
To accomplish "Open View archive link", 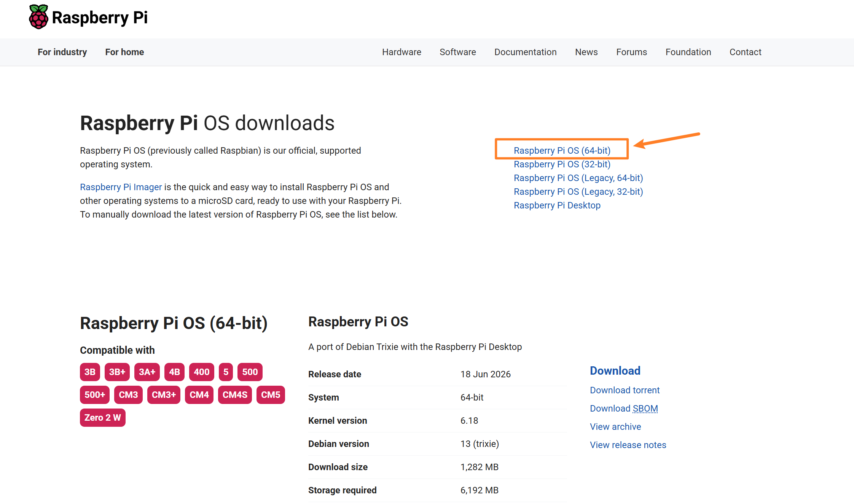I will 615,427.
